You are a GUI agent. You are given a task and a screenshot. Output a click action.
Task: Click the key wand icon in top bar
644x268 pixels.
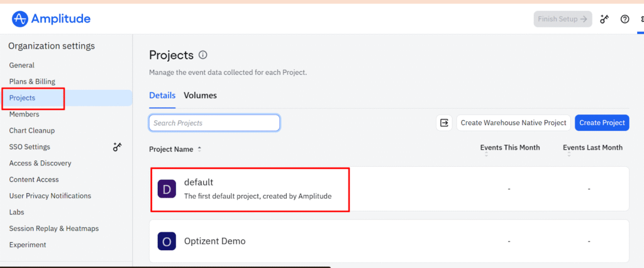tap(604, 19)
